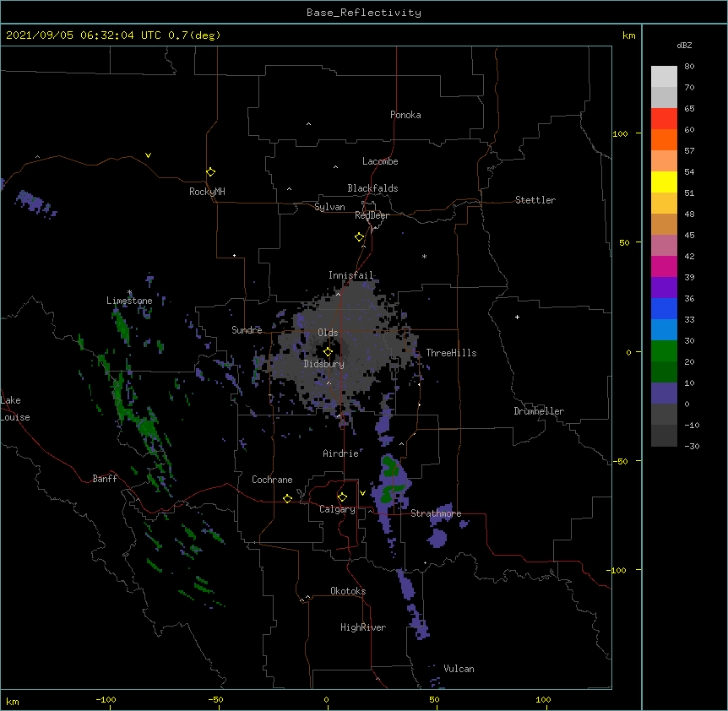This screenshot has width=728, height=711.
Task: Click the km unit label at top right
Action: coord(629,35)
